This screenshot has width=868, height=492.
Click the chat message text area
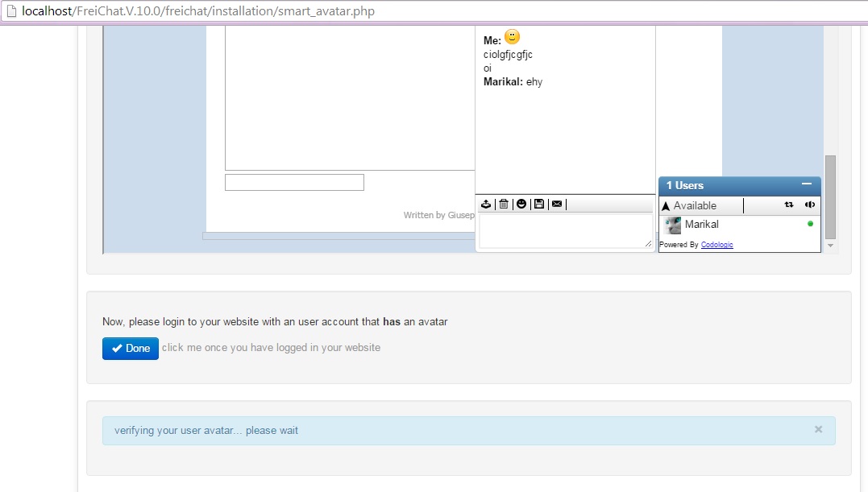tap(565, 231)
